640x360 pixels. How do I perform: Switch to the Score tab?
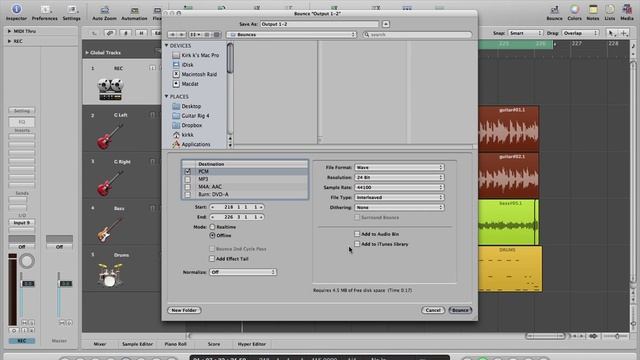(213, 344)
